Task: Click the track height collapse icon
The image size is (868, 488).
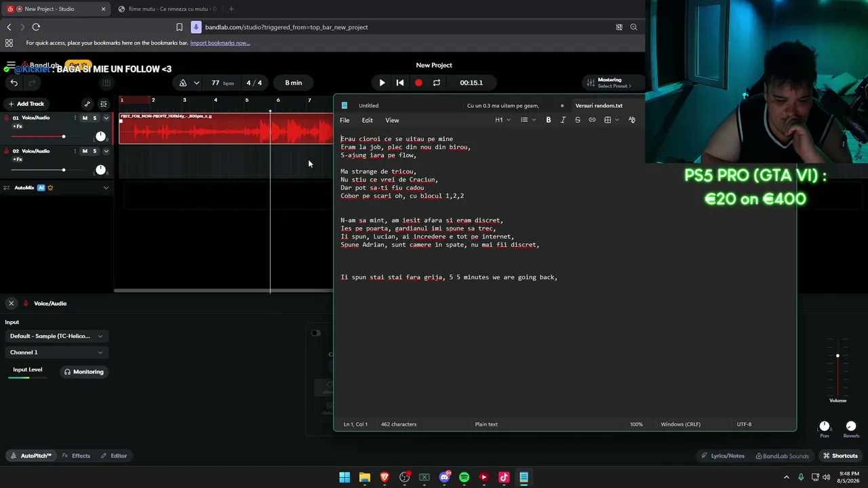Action: point(104,104)
